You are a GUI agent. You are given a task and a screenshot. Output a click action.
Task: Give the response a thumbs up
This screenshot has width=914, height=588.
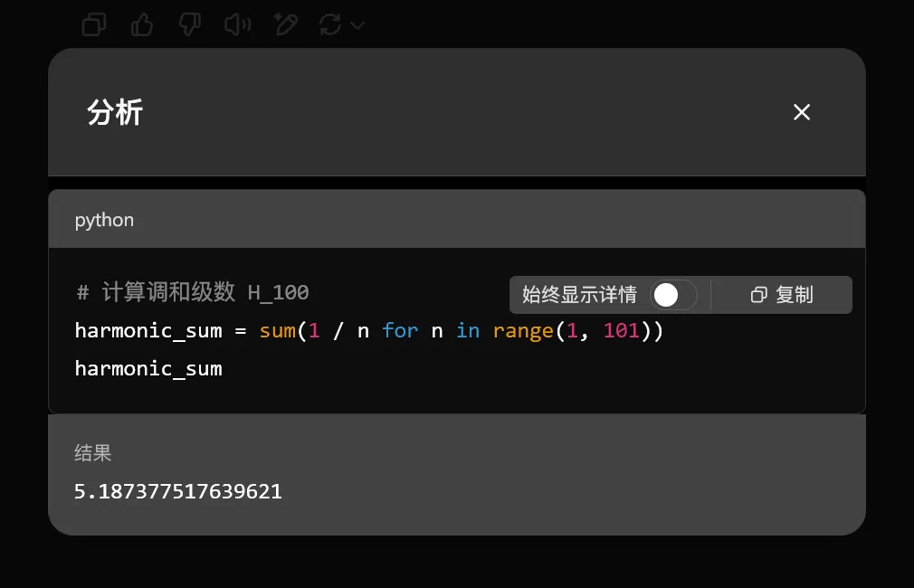(x=142, y=24)
